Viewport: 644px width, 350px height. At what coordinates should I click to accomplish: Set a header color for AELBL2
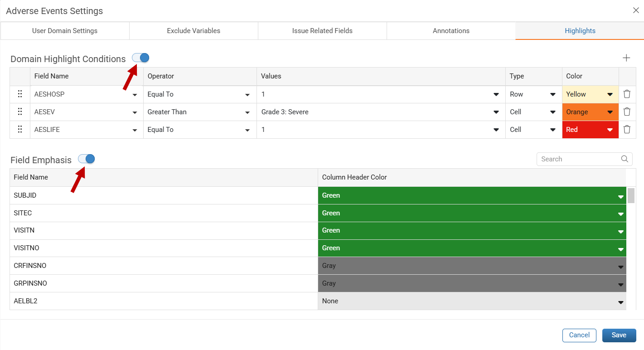tap(472, 301)
